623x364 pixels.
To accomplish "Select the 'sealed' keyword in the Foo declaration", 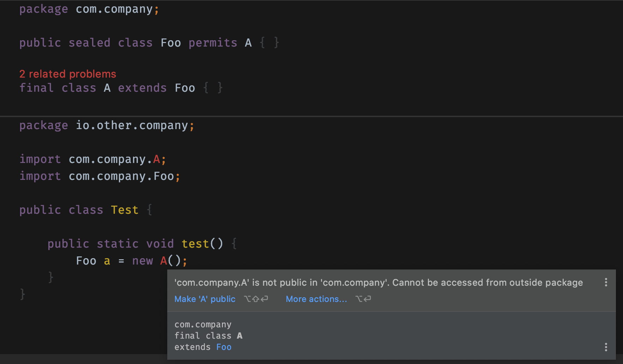I will coord(89,43).
